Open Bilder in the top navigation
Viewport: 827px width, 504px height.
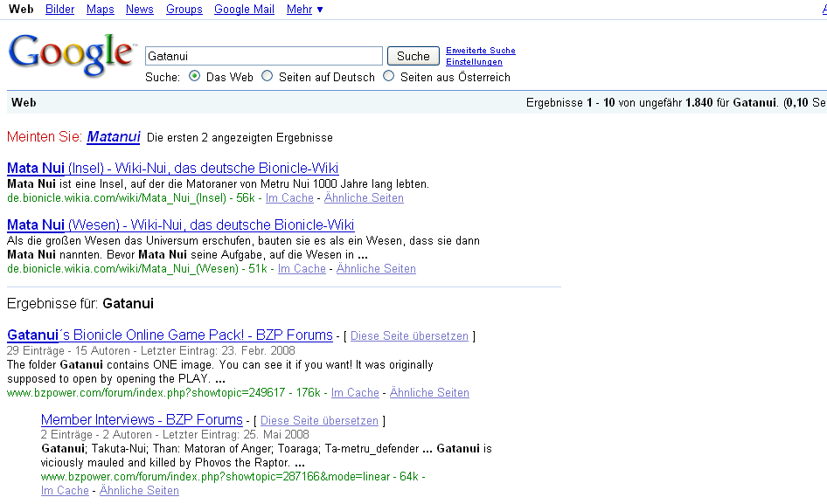(59, 10)
